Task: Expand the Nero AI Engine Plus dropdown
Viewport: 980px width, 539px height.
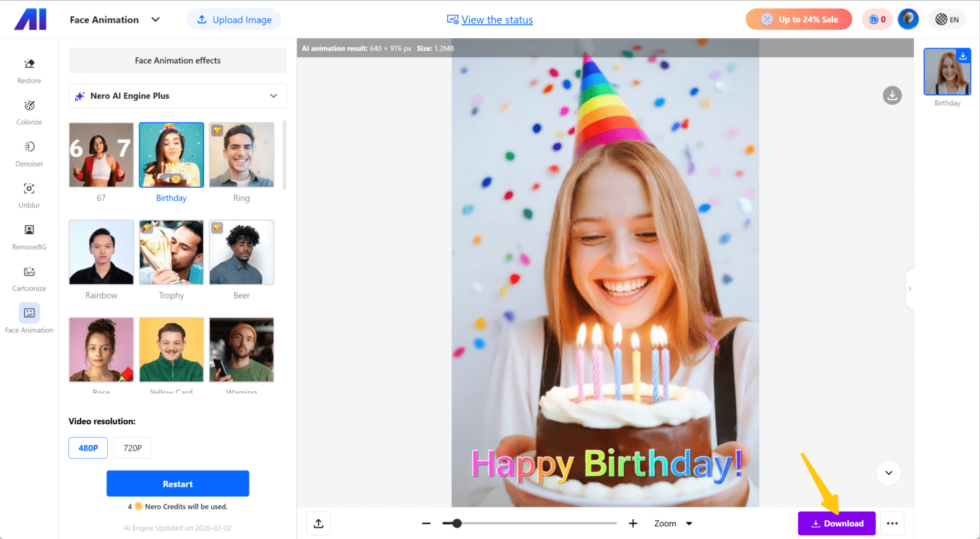Action: point(177,96)
